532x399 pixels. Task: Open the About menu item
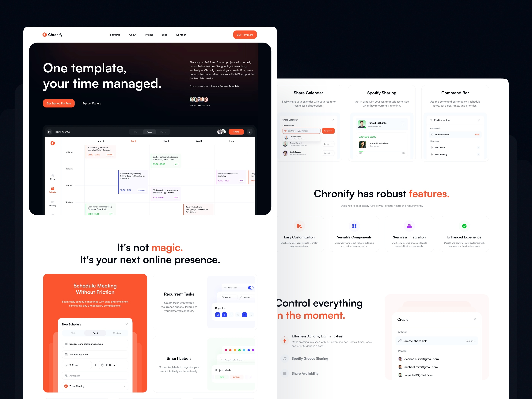[x=132, y=34]
